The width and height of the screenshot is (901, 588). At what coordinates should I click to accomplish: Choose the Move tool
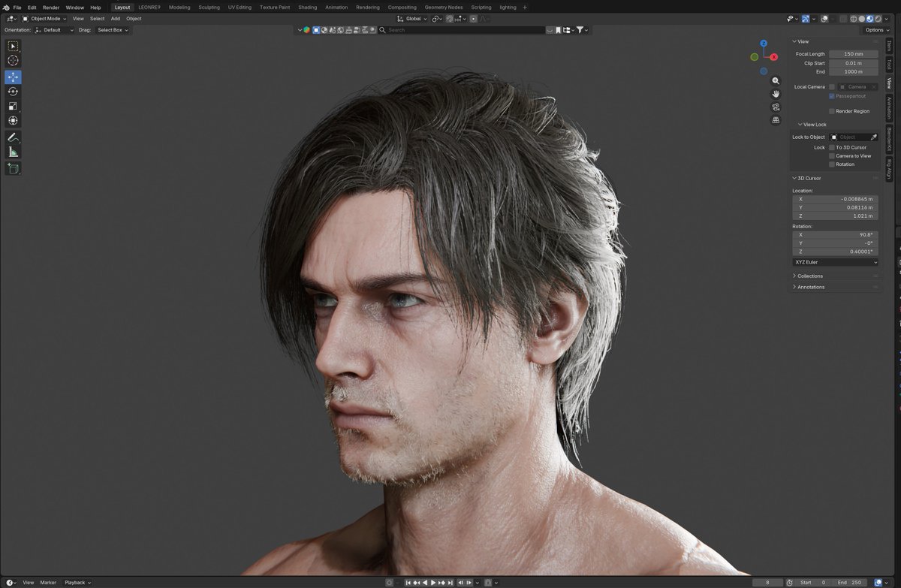(x=13, y=77)
